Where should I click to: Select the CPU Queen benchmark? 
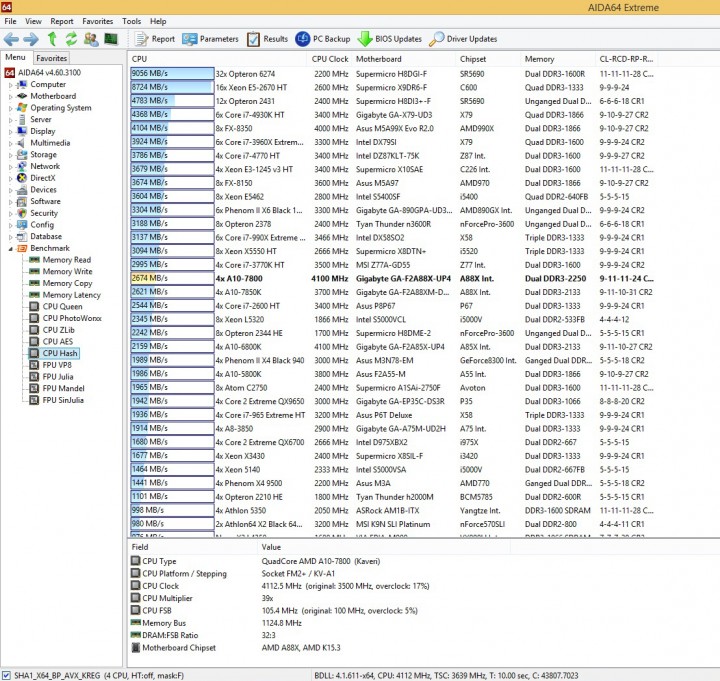[x=62, y=307]
